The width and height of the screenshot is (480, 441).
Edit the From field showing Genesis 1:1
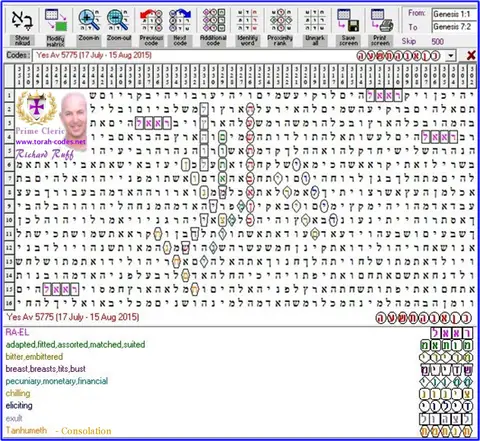454,14
